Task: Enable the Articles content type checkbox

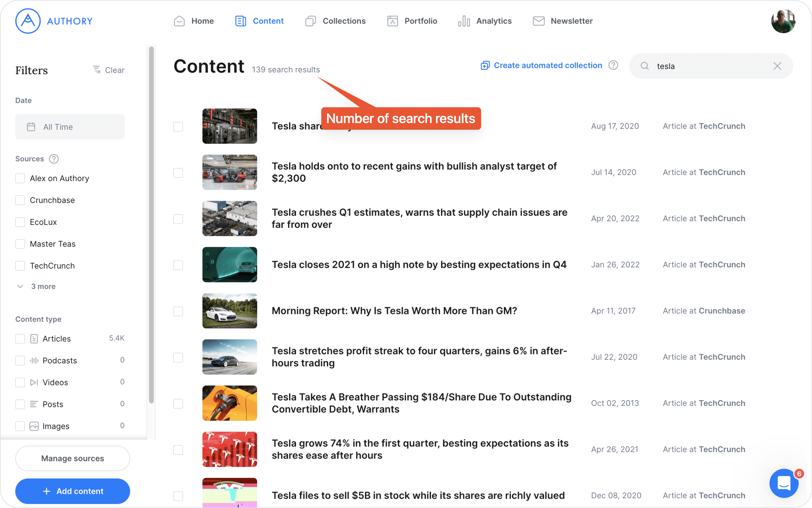Action: tap(20, 339)
